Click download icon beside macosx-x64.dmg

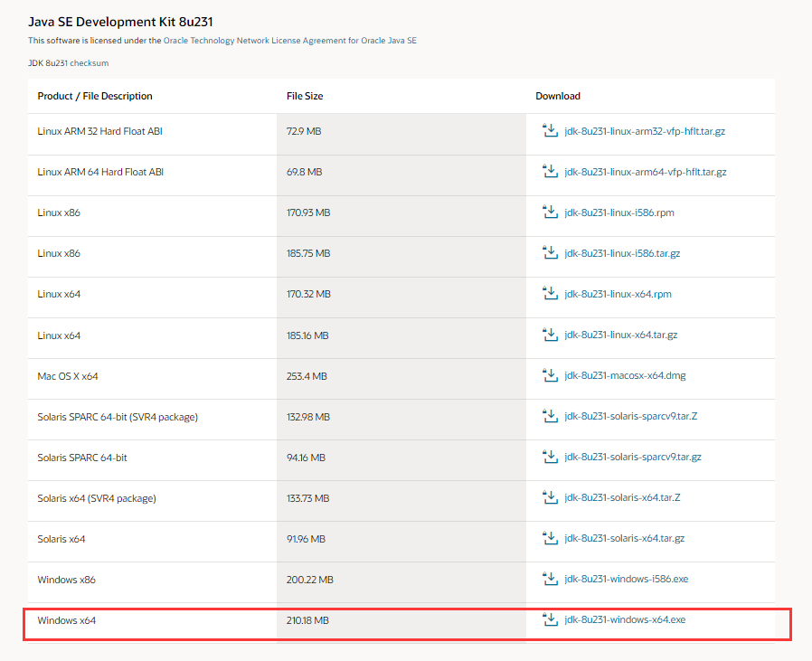[x=549, y=375]
